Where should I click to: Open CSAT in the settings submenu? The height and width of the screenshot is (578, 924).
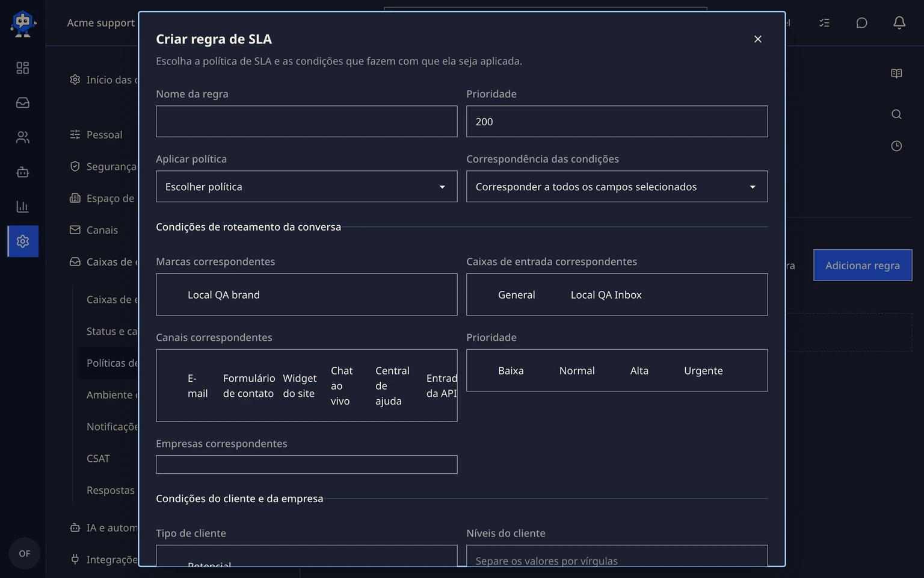(99, 459)
